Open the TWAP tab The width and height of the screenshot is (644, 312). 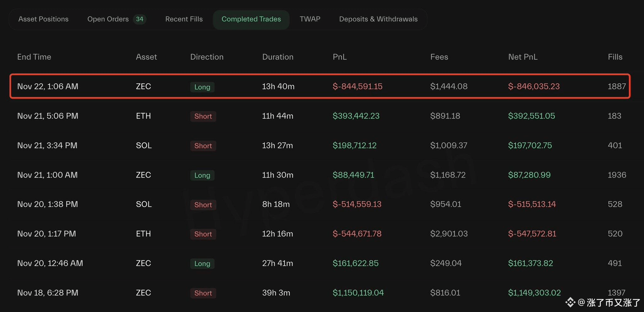pyautogui.click(x=310, y=19)
